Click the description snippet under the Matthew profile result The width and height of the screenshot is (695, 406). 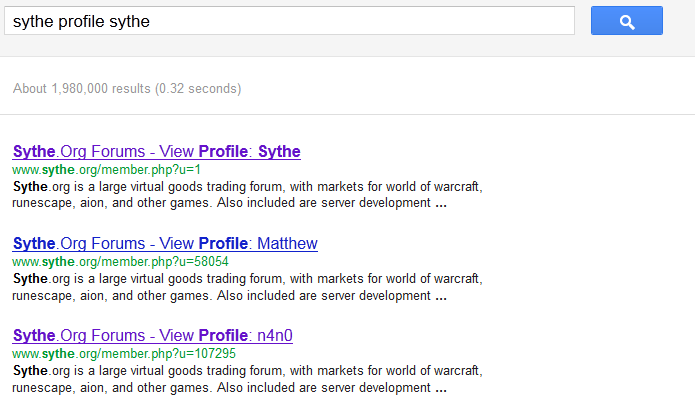[x=247, y=287]
